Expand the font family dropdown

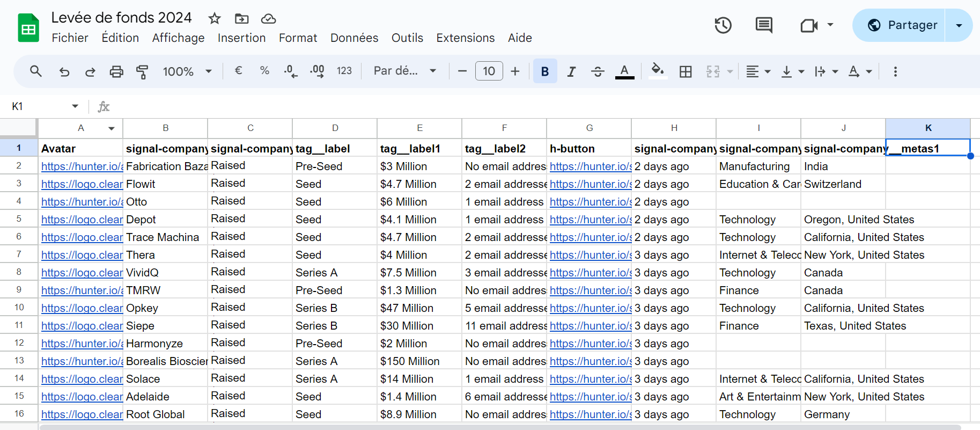click(x=405, y=71)
